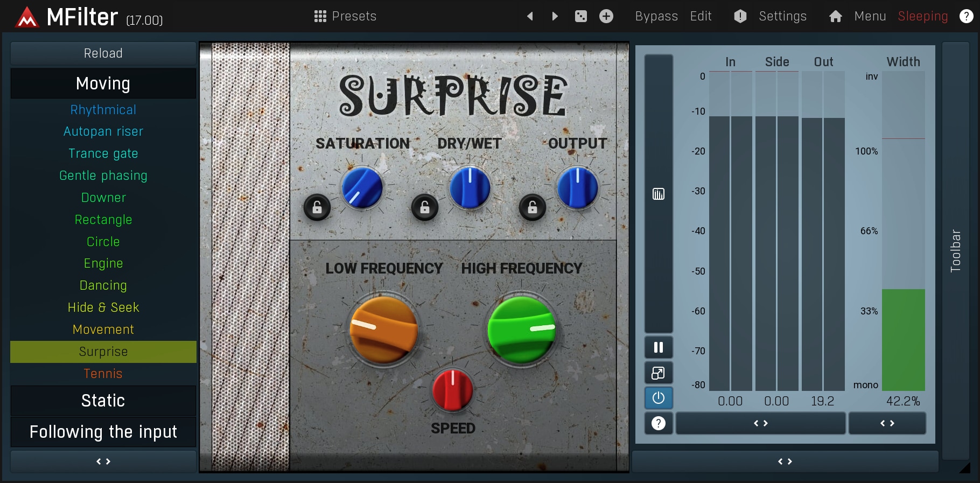Expand the Following the input category
This screenshot has width=980, height=483.
pos(103,432)
